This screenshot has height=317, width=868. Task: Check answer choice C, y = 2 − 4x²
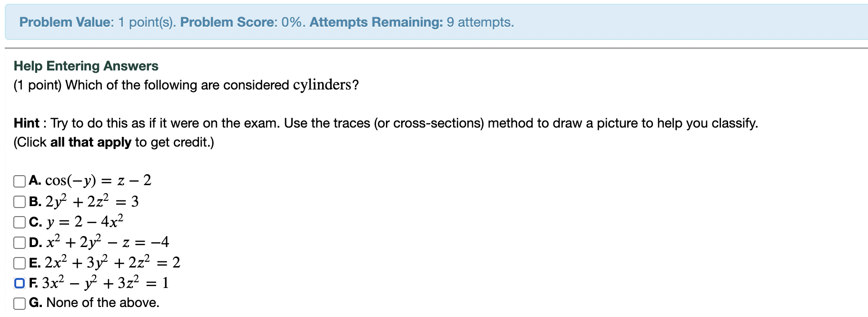pos(20,221)
